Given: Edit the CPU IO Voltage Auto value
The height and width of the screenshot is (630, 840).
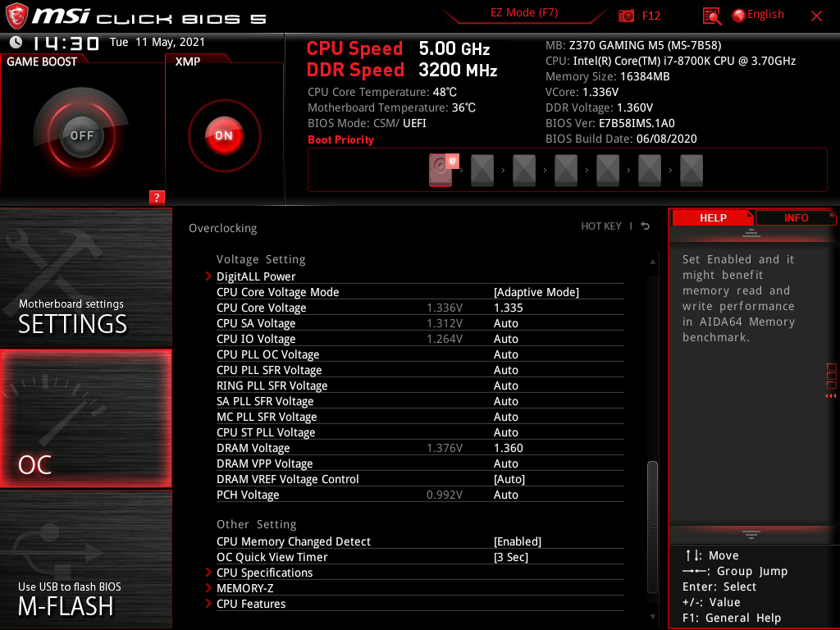Looking at the screenshot, I should point(505,339).
